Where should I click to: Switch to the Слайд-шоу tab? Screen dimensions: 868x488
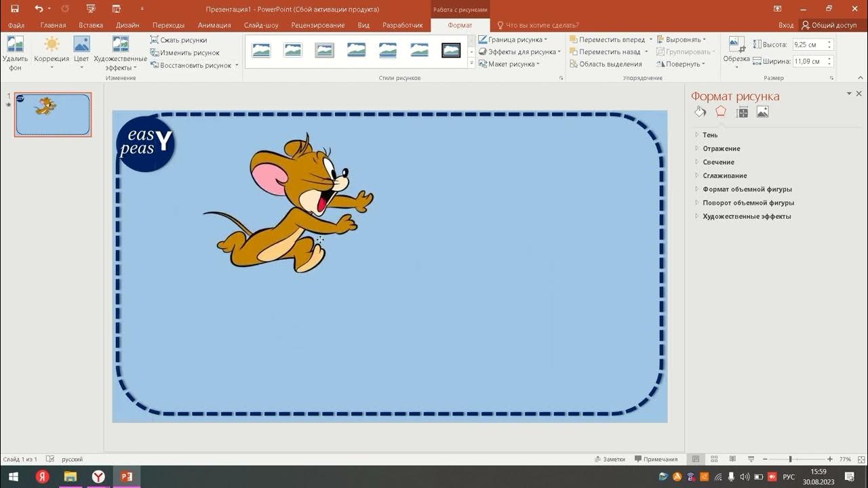(x=261, y=25)
